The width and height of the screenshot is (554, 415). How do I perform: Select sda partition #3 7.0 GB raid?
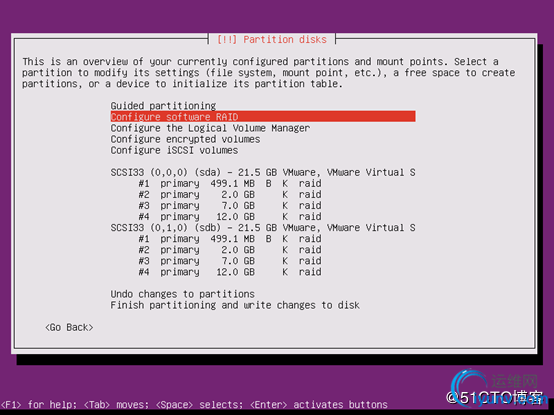pyautogui.click(x=230, y=206)
